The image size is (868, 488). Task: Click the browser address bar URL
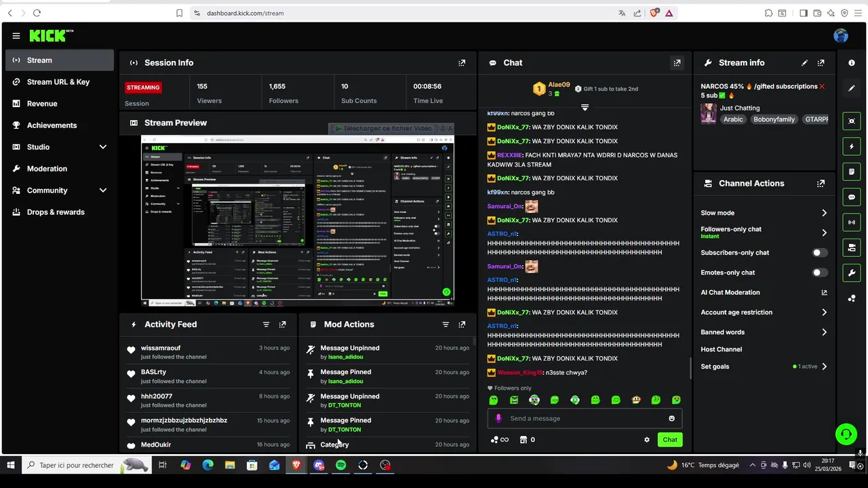(245, 13)
